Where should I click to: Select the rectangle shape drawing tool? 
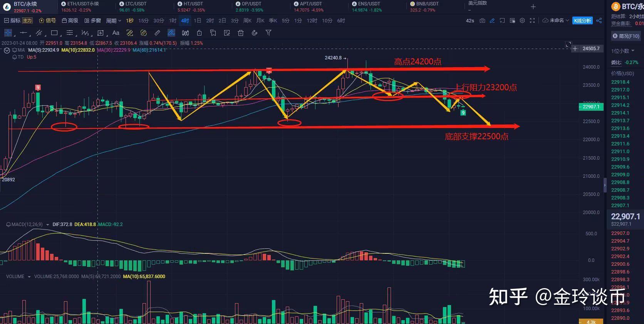(x=54, y=33)
